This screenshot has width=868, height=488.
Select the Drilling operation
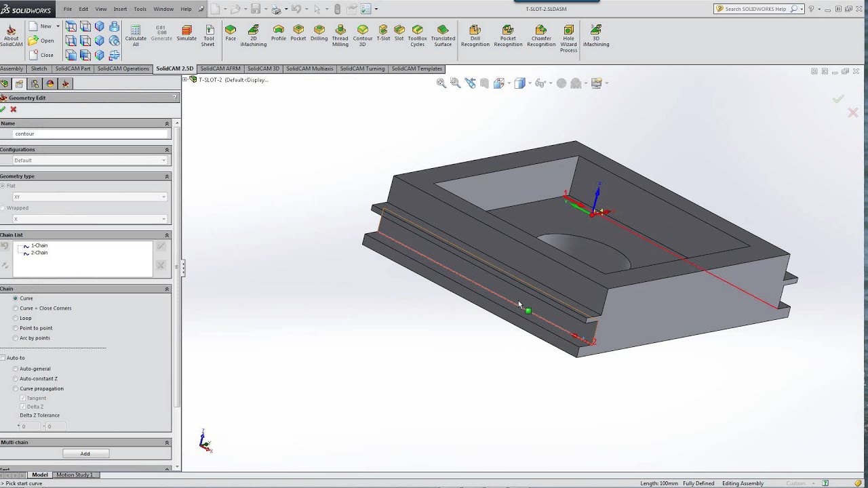click(319, 33)
